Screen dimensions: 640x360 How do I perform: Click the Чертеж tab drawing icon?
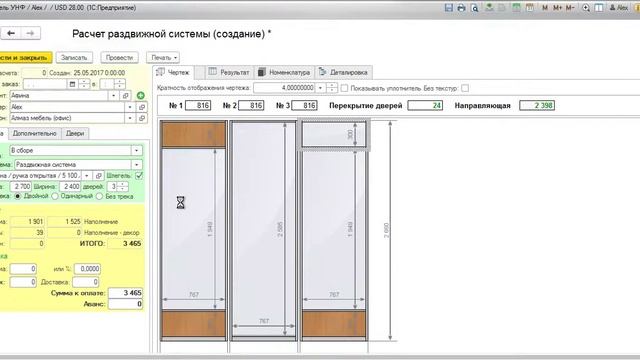pyautogui.click(x=160, y=72)
